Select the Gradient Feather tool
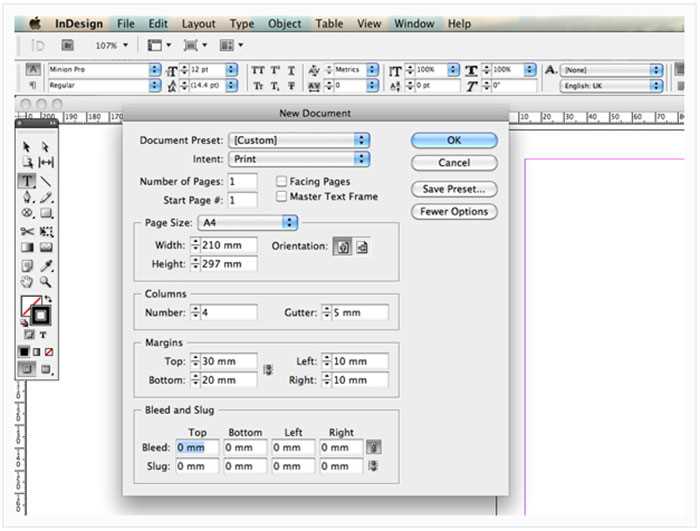 click(46, 247)
